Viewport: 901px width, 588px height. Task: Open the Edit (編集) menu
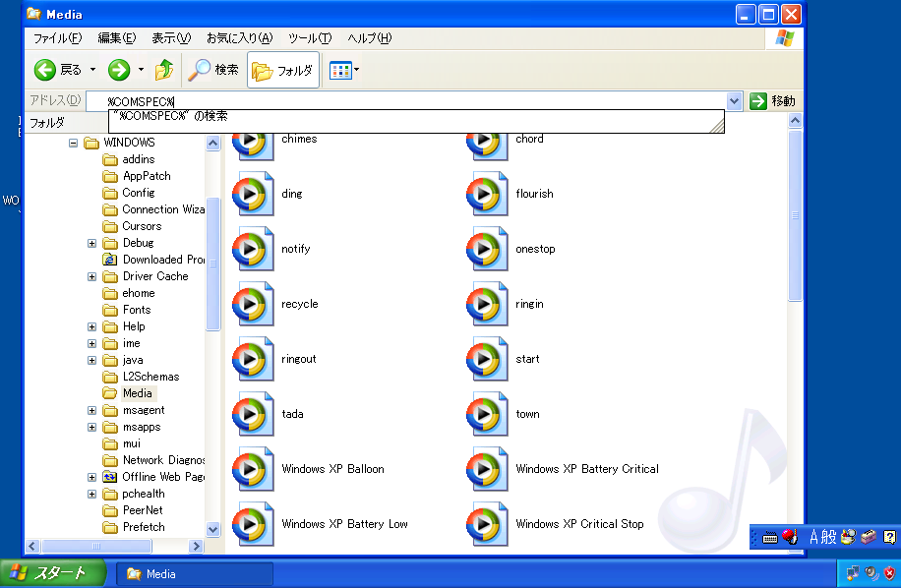click(117, 38)
